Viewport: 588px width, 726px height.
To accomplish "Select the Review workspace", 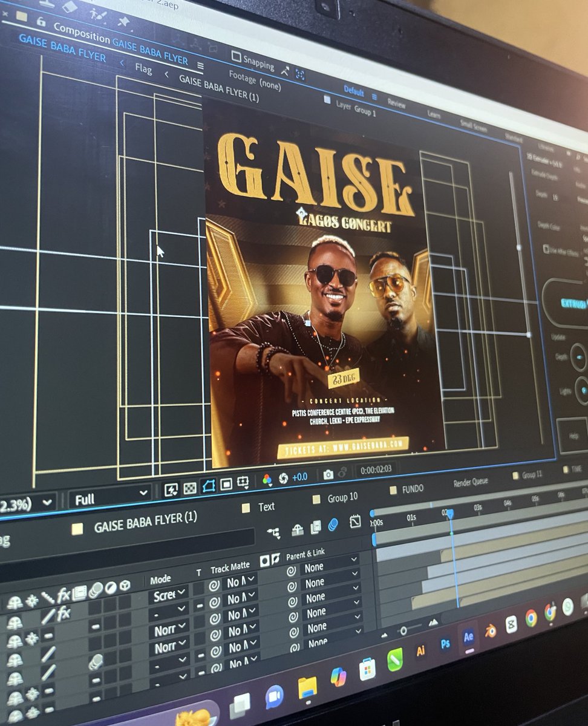I will pyautogui.click(x=396, y=103).
